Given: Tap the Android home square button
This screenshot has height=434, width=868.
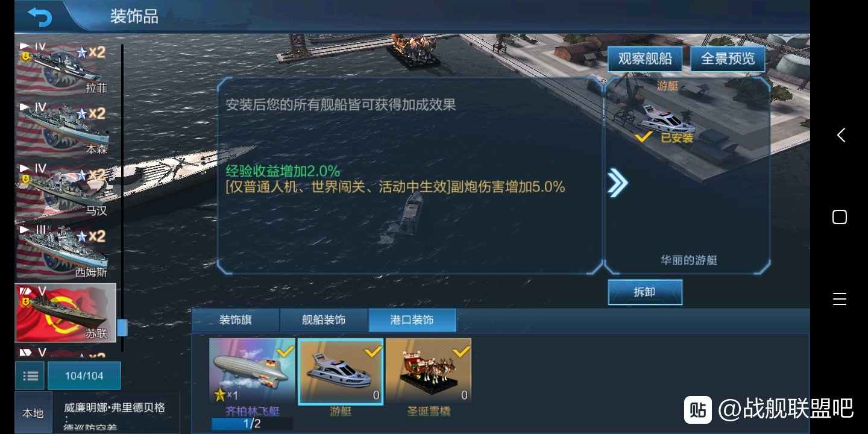Looking at the screenshot, I should [840, 217].
